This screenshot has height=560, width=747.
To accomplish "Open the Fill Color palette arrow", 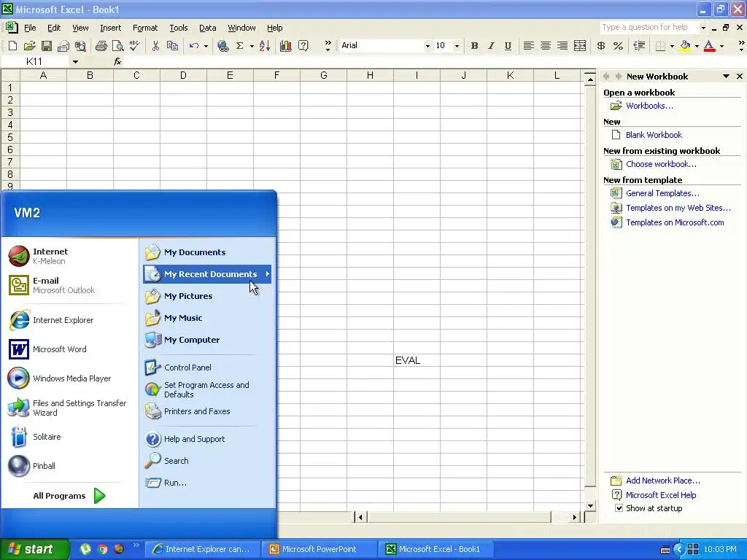I will pyautogui.click(x=697, y=46).
